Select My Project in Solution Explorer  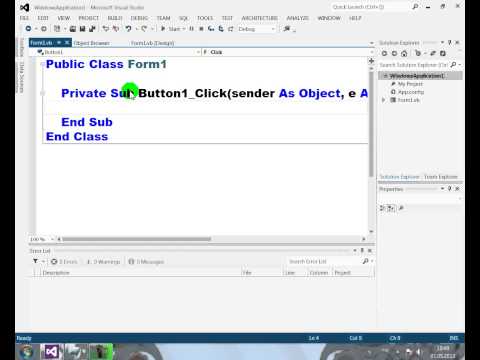(410, 84)
